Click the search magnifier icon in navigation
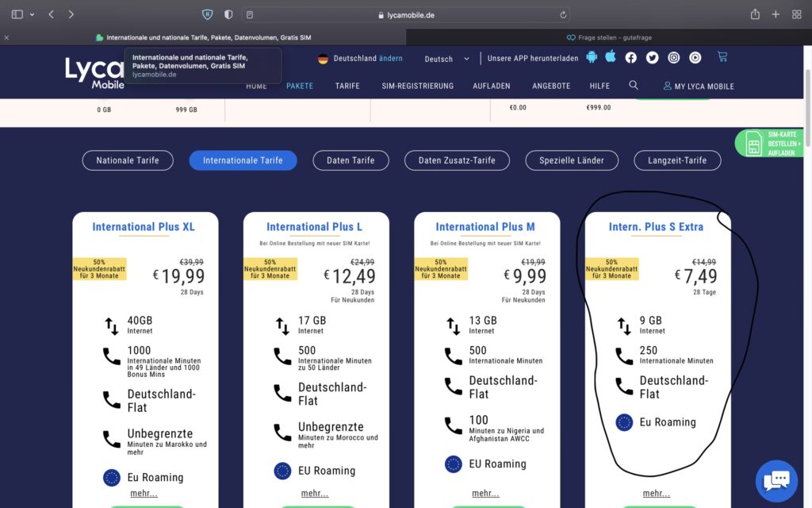The width and height of the screenshot is (812, 508). pos(634,85)
